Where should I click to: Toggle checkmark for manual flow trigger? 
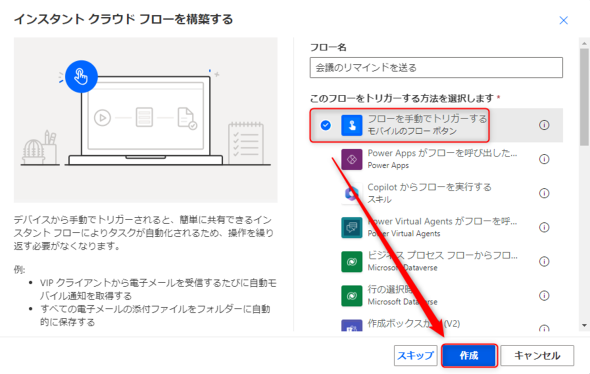point(326,125)
